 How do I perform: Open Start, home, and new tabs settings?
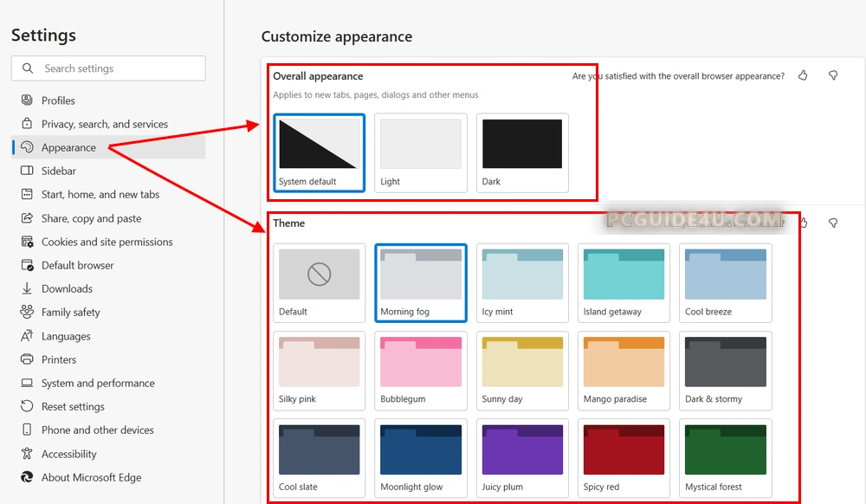pos(100,195)
